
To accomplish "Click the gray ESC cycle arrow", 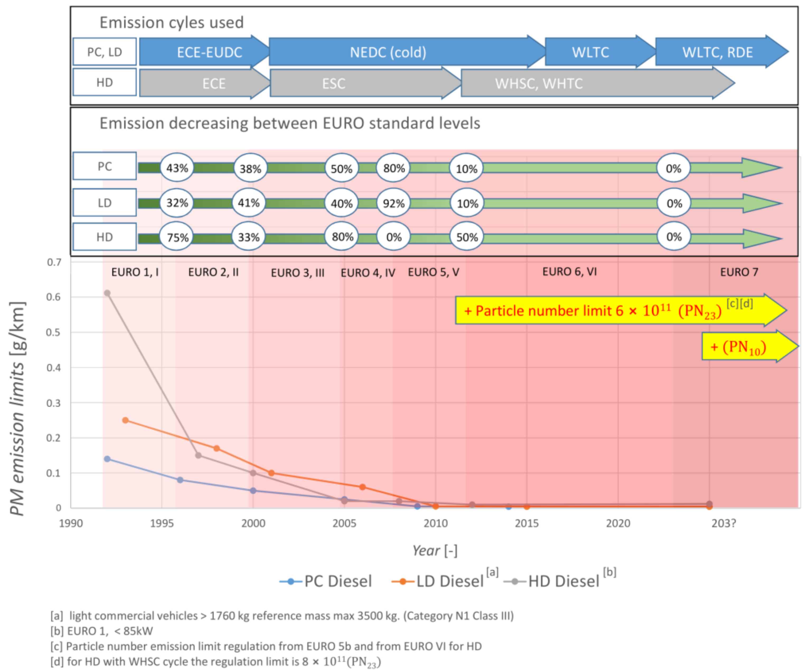I will (x=333, y=83).
